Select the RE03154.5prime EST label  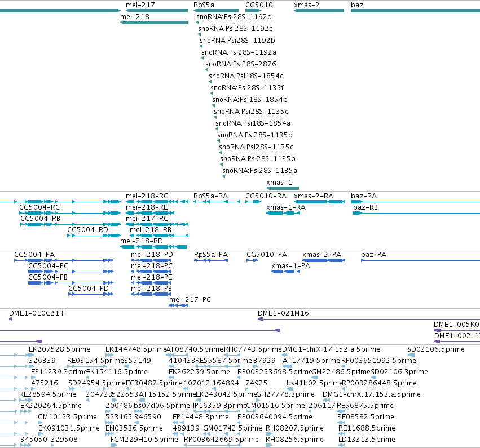[95, 361]
